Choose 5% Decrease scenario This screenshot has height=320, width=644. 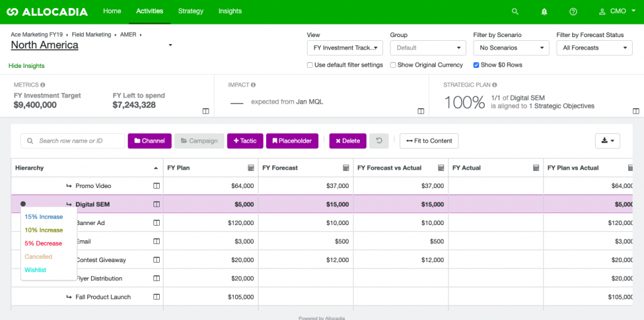pyautogui.click(x=43, y=243)
